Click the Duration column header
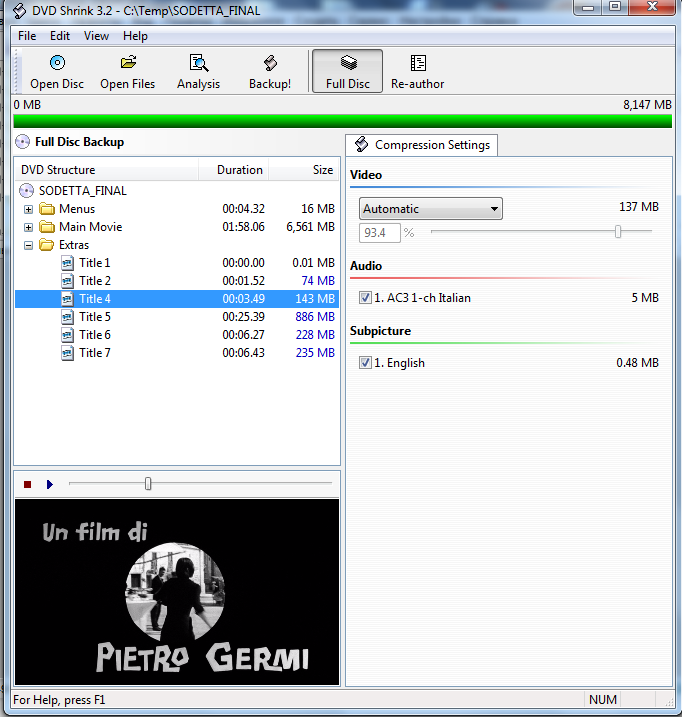This screenshot has width=682, height=717. pos(233,170)
